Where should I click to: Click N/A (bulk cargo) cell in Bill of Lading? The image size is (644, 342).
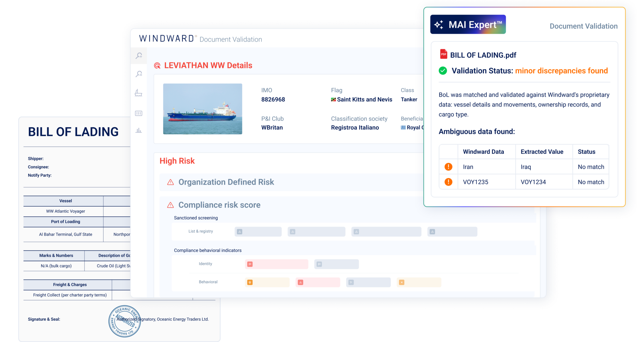(x=56, y=266)
